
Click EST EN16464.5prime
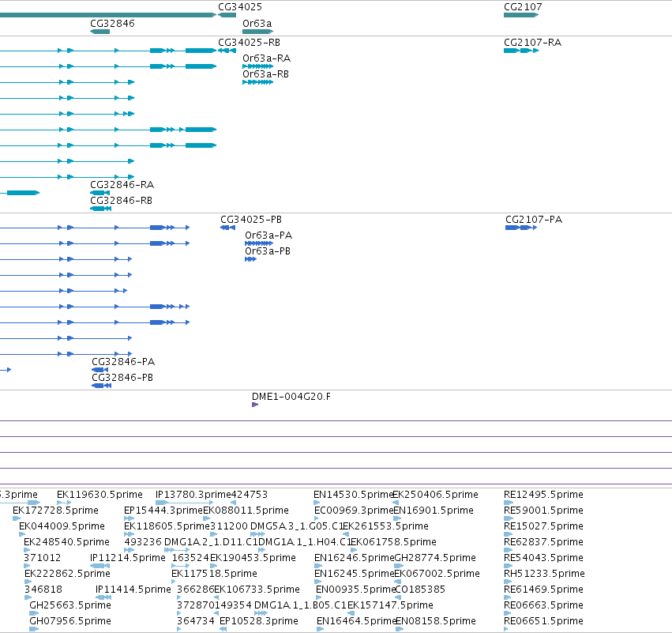357,621
